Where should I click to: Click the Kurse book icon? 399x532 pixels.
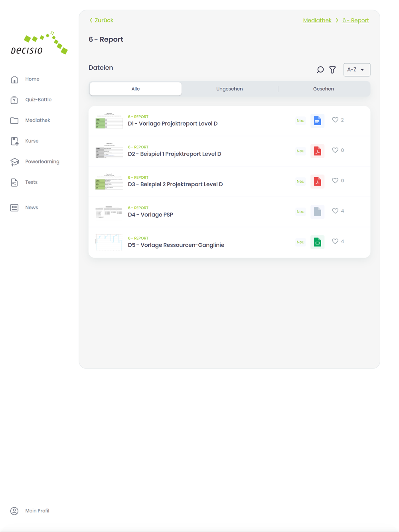click(x=15, y=141)
